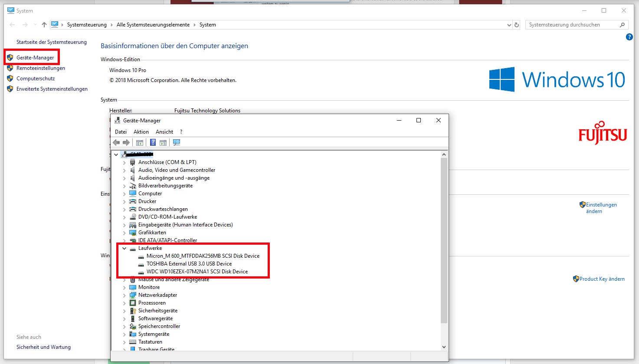Collapse the root computer node in device tree
The height and width of the screenshot is (364, 639).
pyautogui.click(x=116, y=154)
